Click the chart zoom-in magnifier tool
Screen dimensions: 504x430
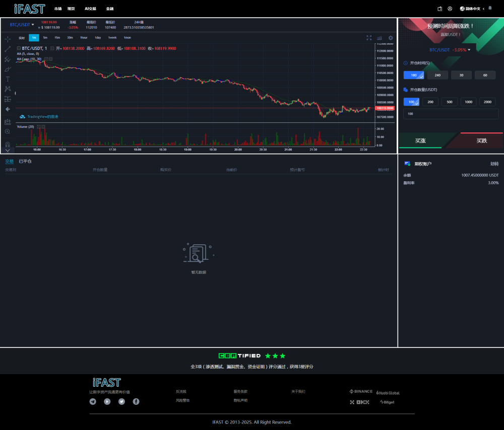click(x=8, y=131)
